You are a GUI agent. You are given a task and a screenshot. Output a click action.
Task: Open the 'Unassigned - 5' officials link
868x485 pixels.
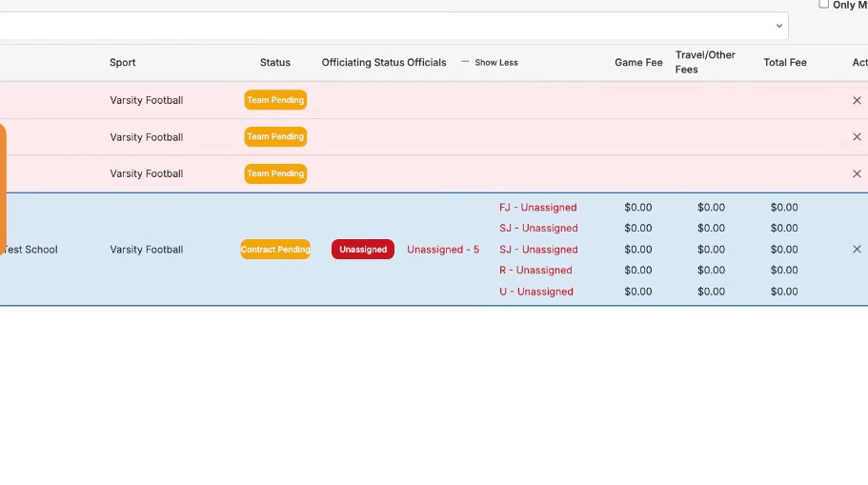(x=443, y=250)
